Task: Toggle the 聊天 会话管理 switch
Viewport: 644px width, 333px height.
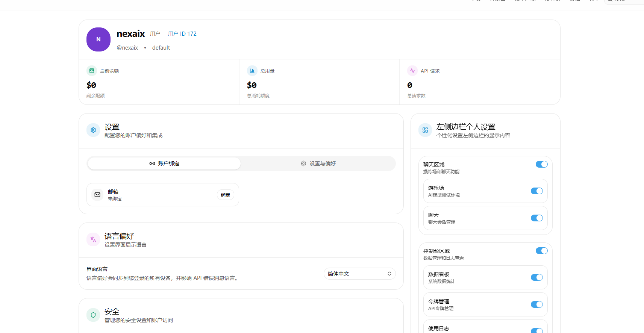Action: [x=537, y=218]
